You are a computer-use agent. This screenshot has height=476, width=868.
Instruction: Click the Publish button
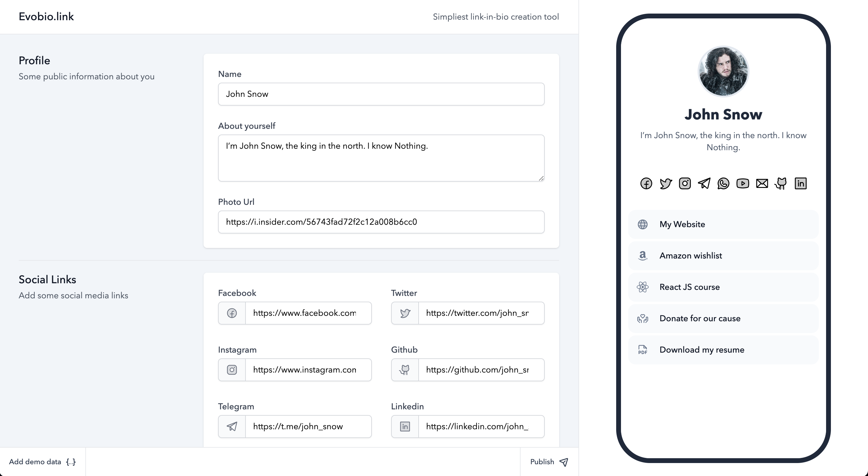[x=549, y=462]
